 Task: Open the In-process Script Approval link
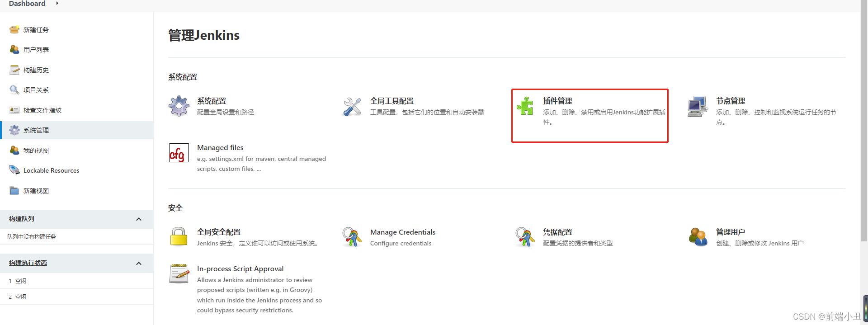point(241,269)
